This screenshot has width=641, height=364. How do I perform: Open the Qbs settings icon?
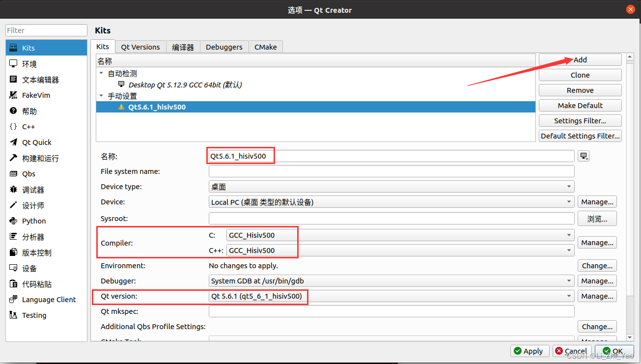tap(14, 173)
